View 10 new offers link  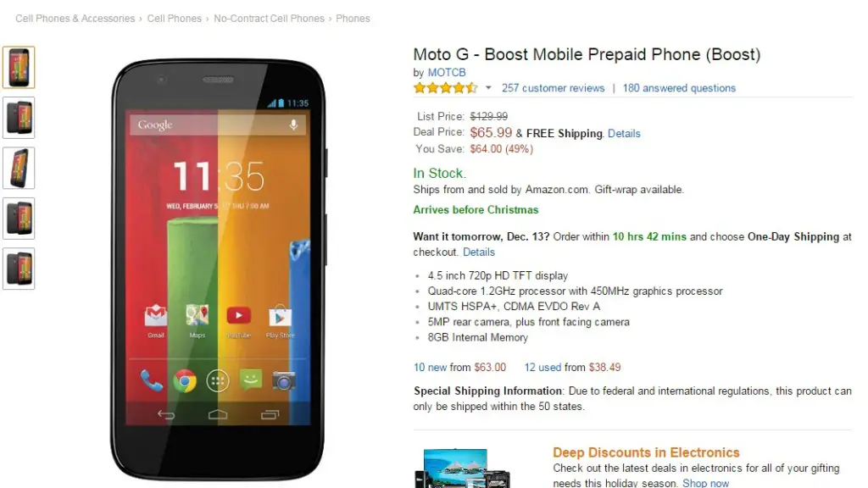click(430, 367)
